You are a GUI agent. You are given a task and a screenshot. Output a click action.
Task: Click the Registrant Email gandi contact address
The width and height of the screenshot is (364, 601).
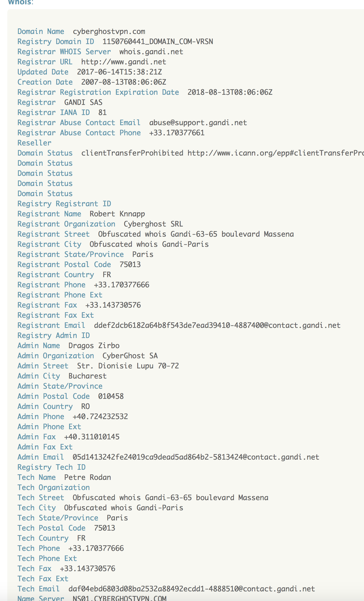tap(217, 325)
